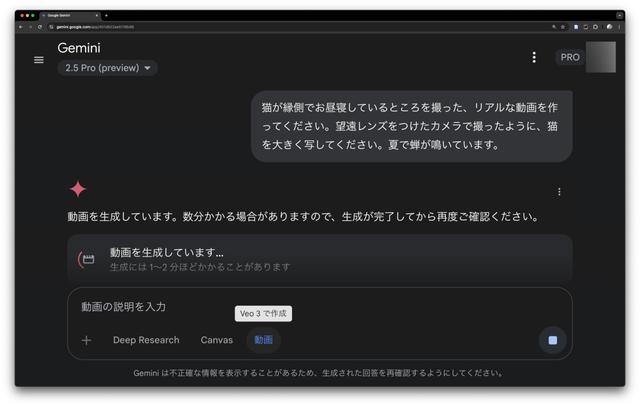This screenshot has width=640, height=406.
Task: Click into the 動画の説明を入力 prompt field
Action: [x=300, y=307]
